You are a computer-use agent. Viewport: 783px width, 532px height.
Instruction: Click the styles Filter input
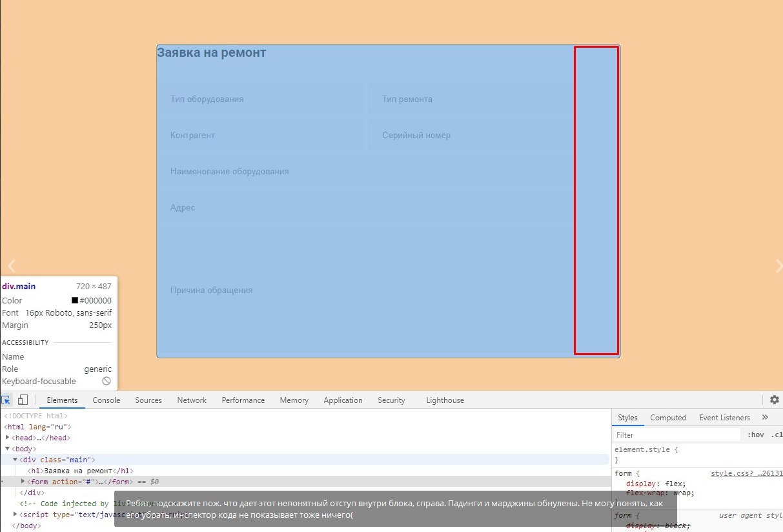coord(676,435)
